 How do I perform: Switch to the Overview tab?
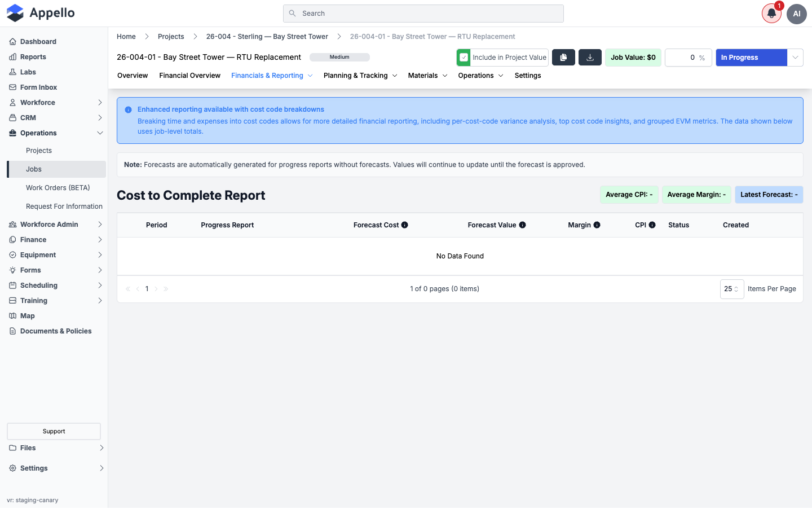pos(133,76)
